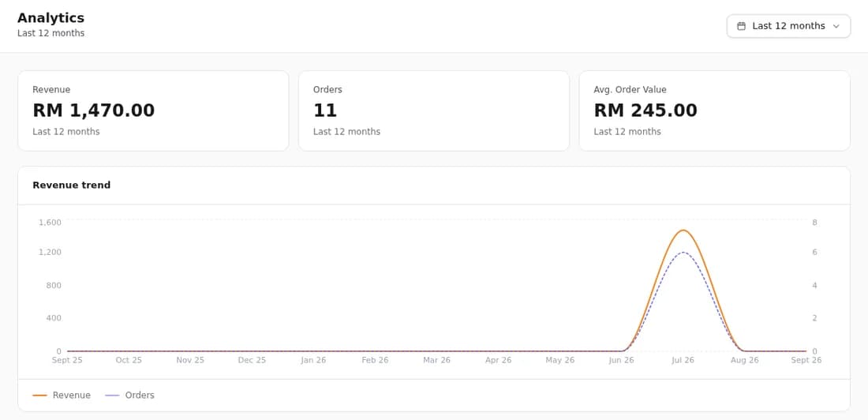868x420 pixels.
Task: Click the Analytics page heading
Action: coord(51,17)
